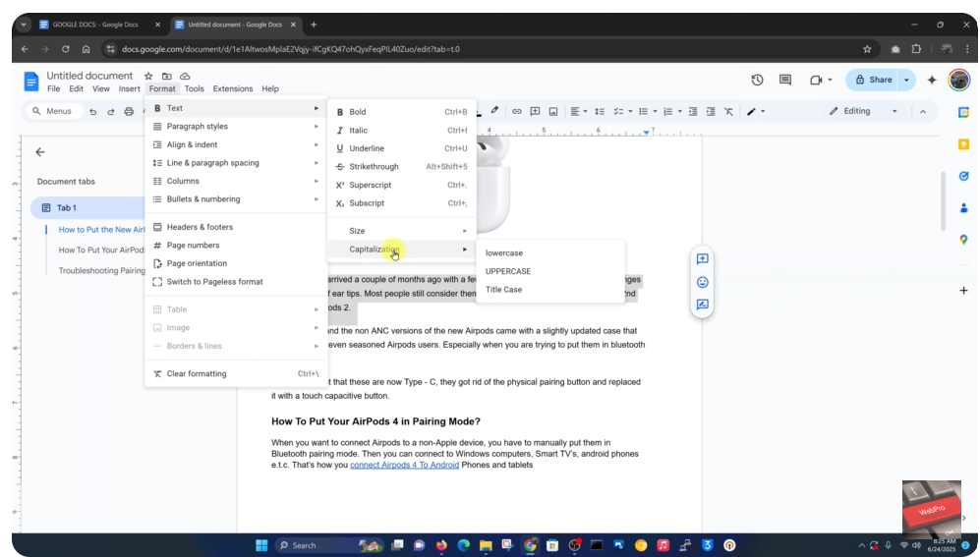Open the Numbered list dropdown
The width and height of the screenshot is (980, 557).
(x=679, y=112)
